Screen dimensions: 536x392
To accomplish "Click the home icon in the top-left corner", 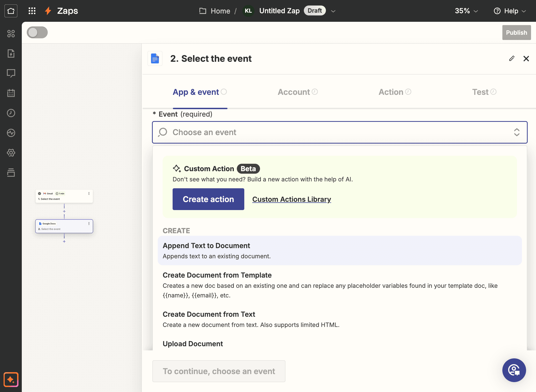I will coord(11,11).
